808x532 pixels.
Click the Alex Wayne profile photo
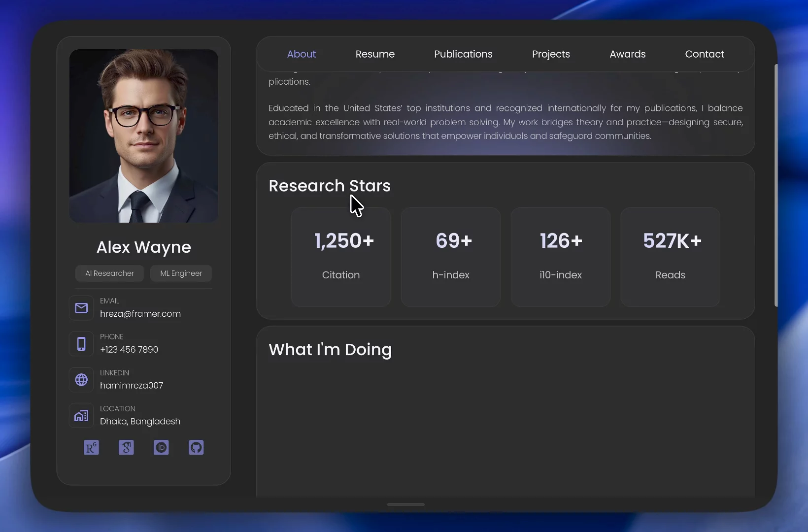(x=144, y=136)
